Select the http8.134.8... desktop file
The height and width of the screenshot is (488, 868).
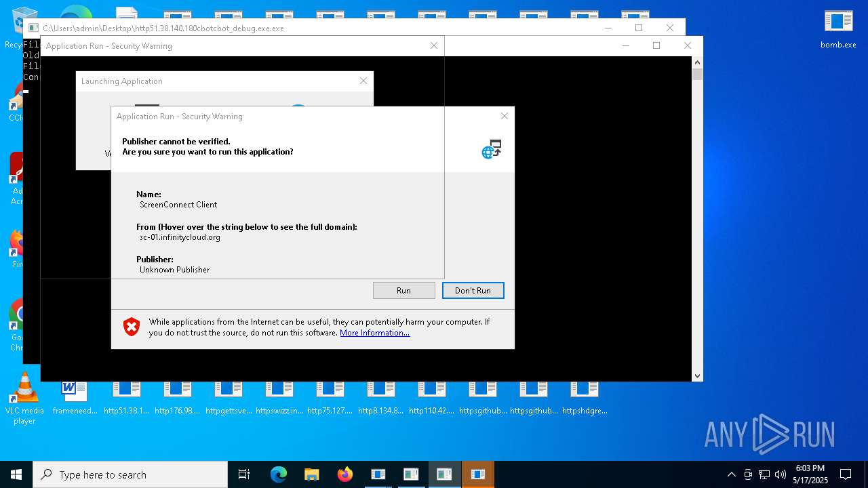(381, 398)
